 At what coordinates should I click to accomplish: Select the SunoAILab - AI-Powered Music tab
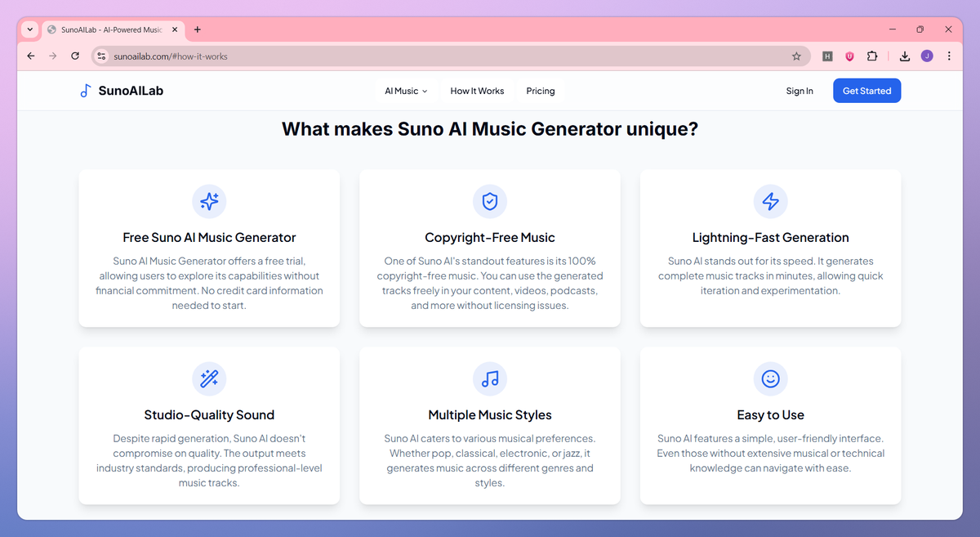(112, 29)
